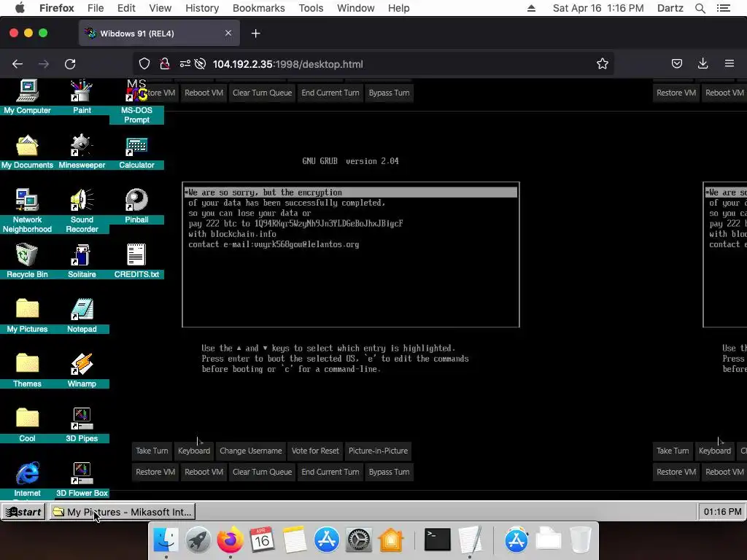Image resolution: width=747 pixels, height=560 pixels.
Task: Open the folder named Cool
Action: pyautogui.click(x=27, y=425)
